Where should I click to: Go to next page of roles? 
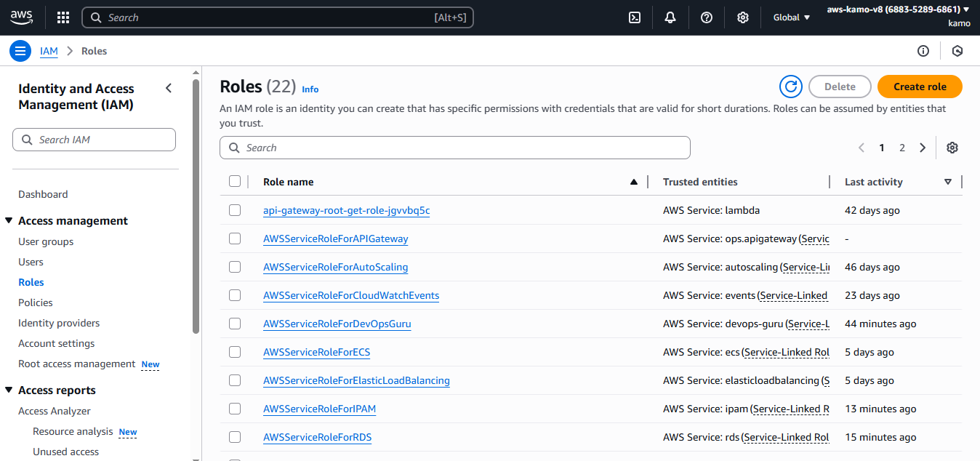pos(923,148)
